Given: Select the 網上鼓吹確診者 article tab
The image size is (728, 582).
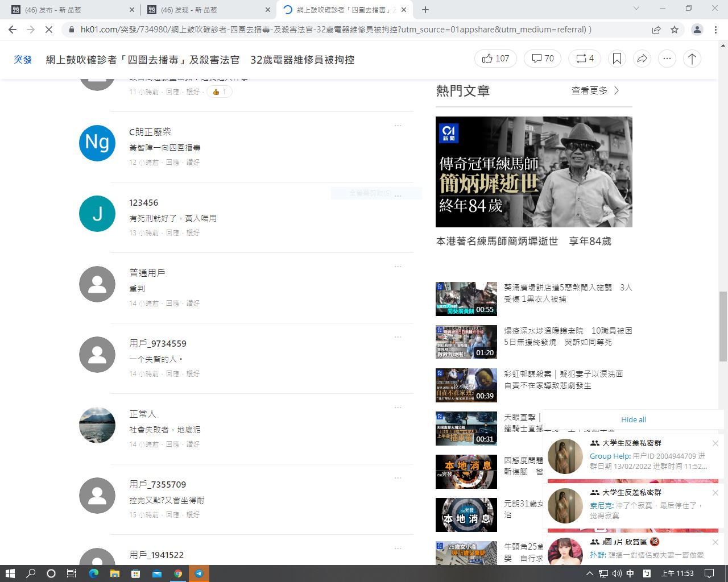Looking at the screenshot, I should [x=345, y=10].
